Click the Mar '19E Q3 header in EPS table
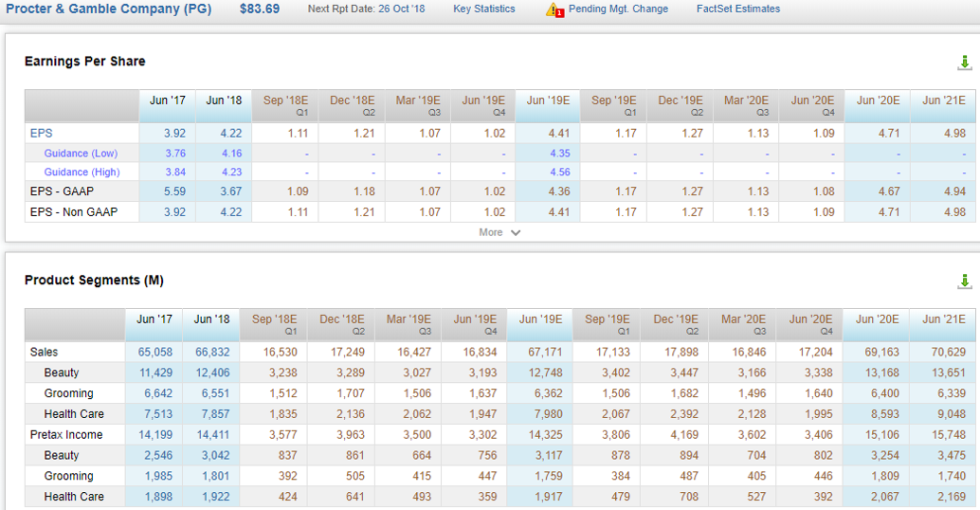This screenshot has height=510, width=980. (x=418, y=105)
